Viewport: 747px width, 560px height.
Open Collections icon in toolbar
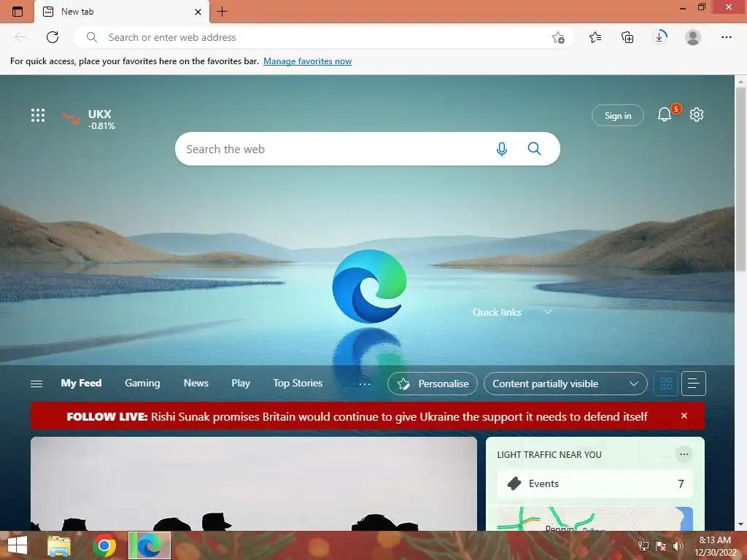(627, 37)
